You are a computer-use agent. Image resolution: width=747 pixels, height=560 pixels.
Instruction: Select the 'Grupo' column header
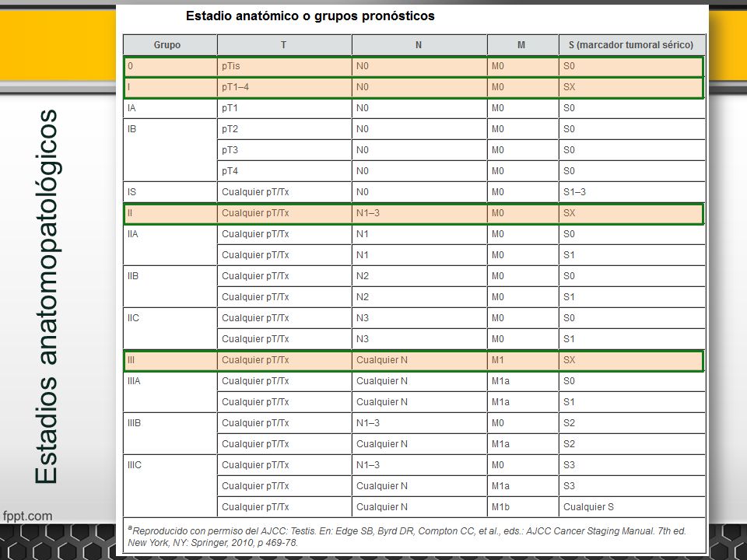170,45
